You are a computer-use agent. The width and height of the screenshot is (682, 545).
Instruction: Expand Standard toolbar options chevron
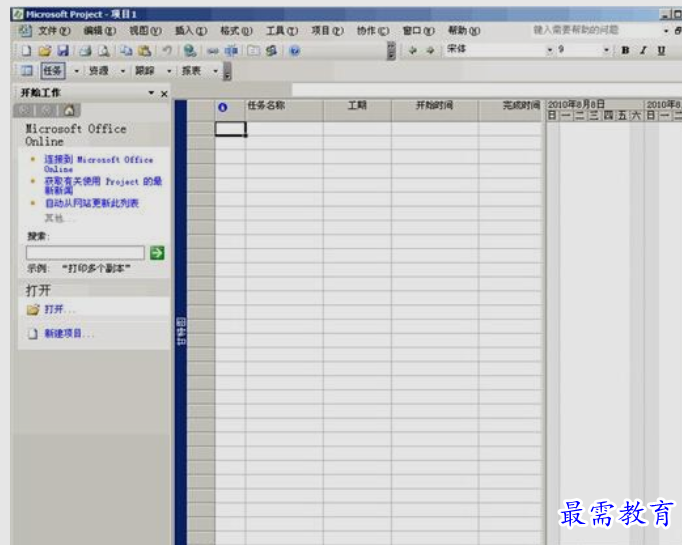click(x=391, y=51)
